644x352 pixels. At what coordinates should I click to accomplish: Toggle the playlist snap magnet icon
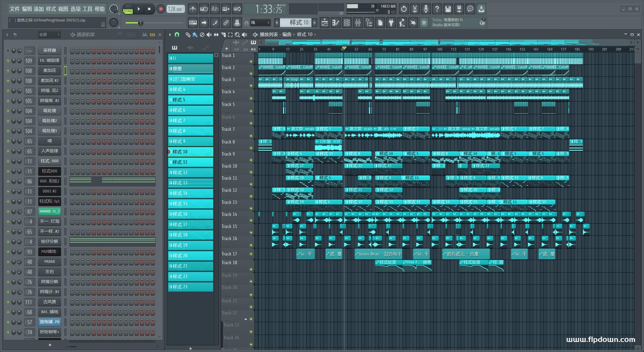point(177,35)
